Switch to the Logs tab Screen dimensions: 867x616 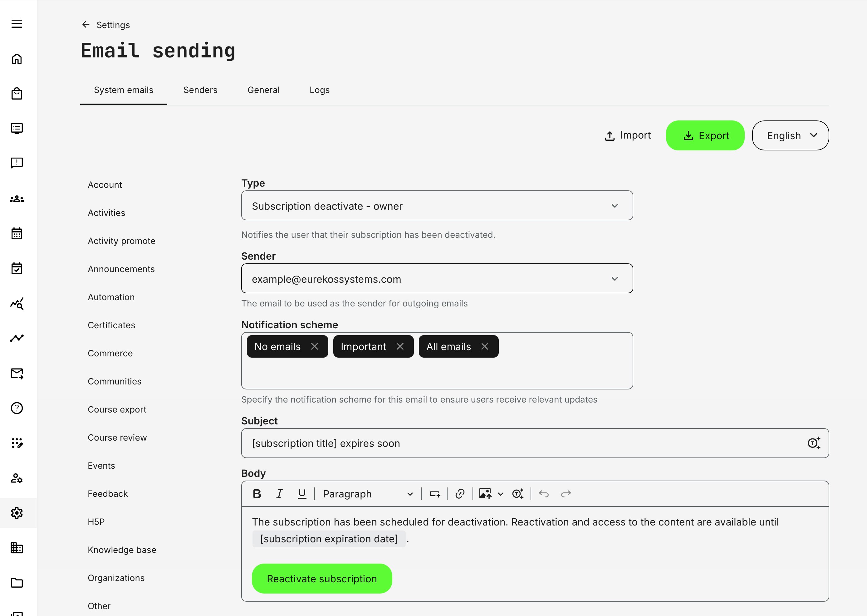tap(319, 90)
